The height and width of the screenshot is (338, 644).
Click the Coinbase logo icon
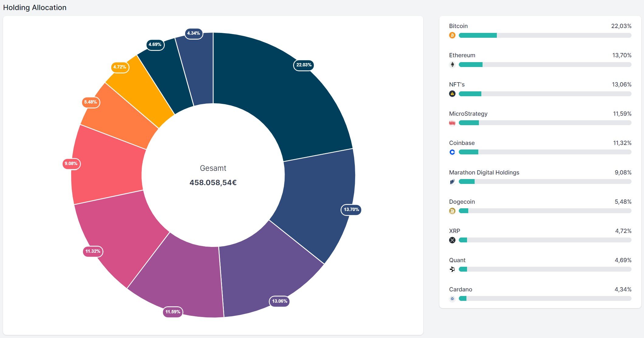[452, 152]
